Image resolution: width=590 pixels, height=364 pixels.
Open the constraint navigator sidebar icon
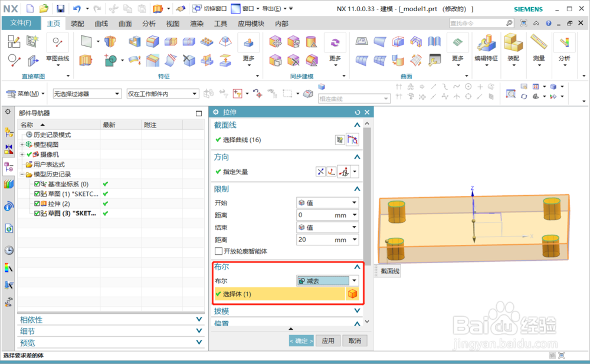point(9,149)
